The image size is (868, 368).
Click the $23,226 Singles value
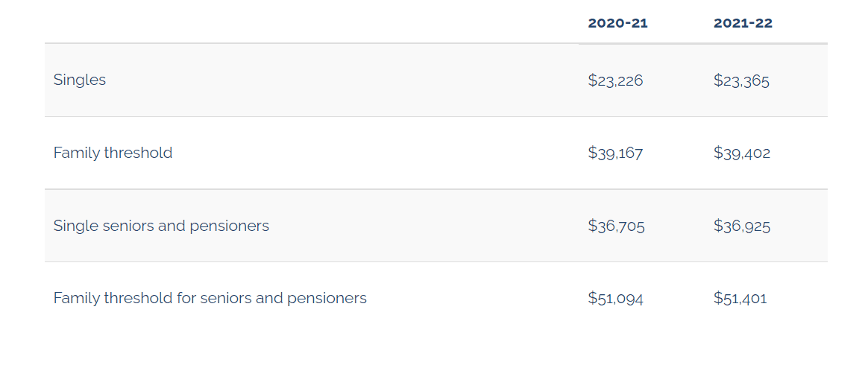(x=615, y=80)
